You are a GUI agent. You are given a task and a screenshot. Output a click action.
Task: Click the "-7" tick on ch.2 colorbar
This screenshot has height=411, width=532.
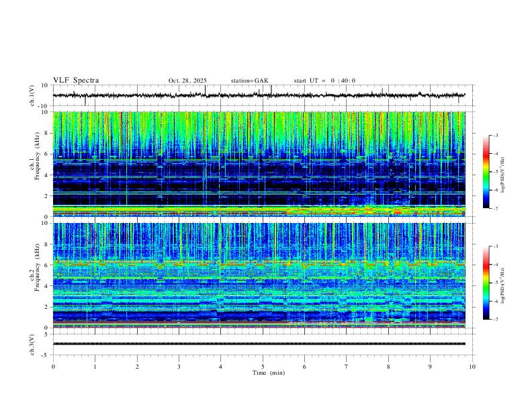pos(496,320)
